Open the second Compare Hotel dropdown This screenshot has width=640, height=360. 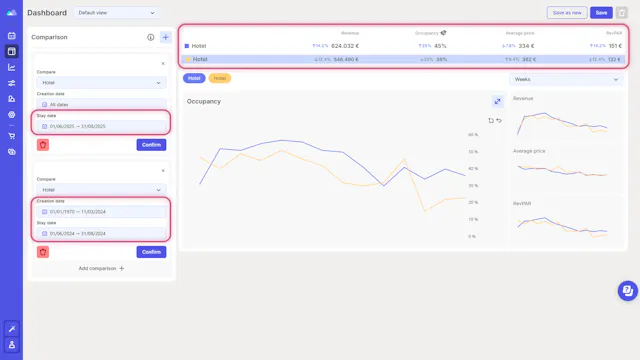[x=101, y=190]
